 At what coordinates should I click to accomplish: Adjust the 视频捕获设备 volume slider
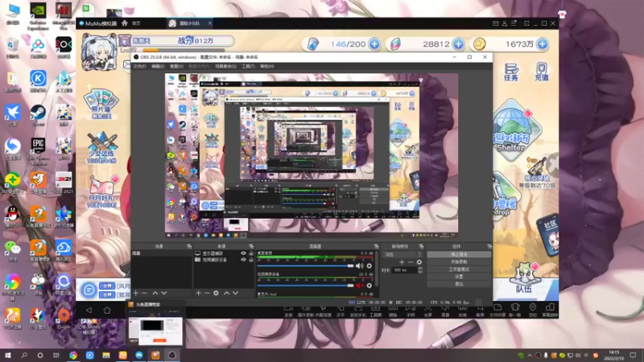[x=305, y=286]
